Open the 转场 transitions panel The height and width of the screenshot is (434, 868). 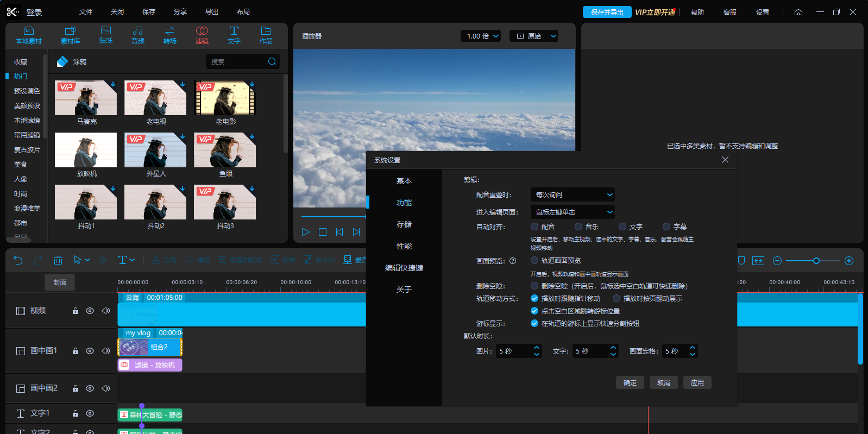pos(170,35)
